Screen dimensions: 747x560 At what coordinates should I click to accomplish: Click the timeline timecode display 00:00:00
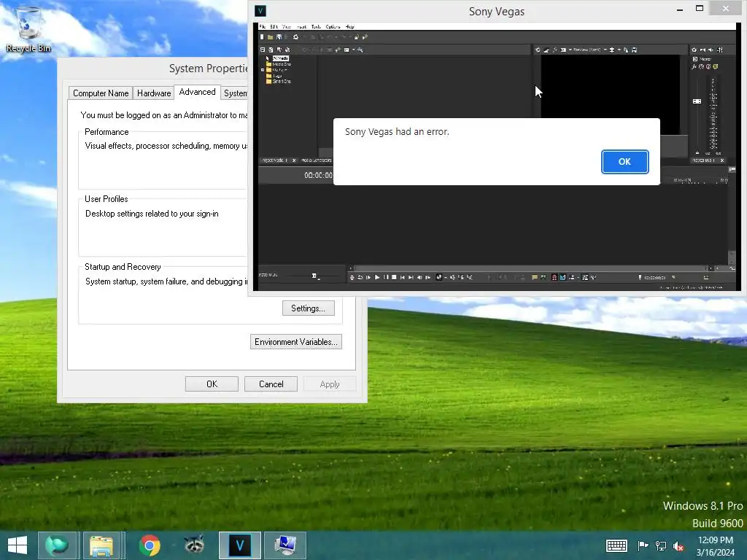tap(318, 175)
